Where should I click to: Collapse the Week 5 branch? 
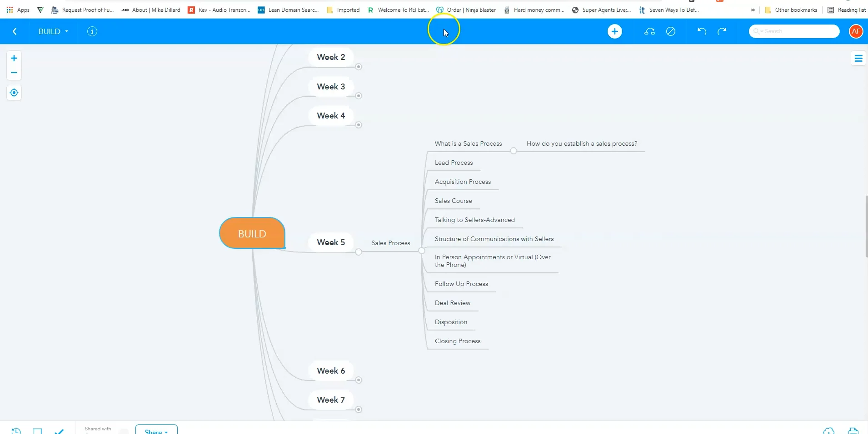pyautogui.click(x=359, y=252)
